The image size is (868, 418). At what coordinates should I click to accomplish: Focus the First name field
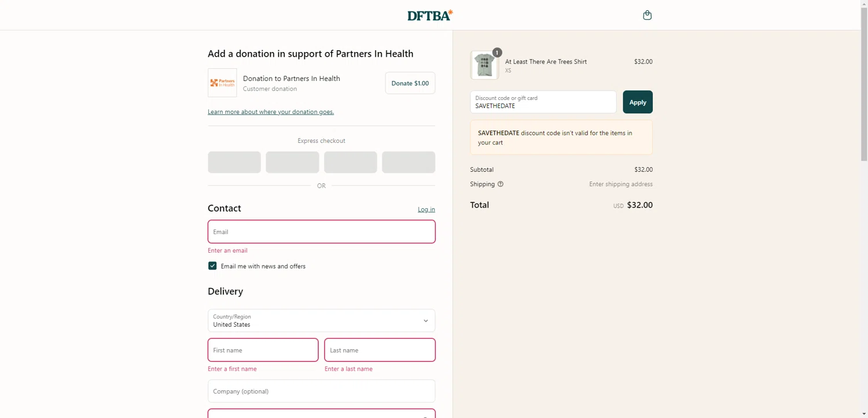tap(263, 350)
